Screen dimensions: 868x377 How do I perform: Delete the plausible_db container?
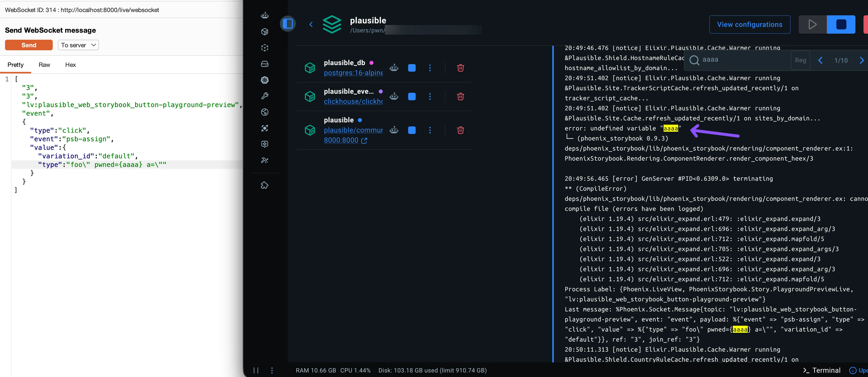(x=461, y=68)
